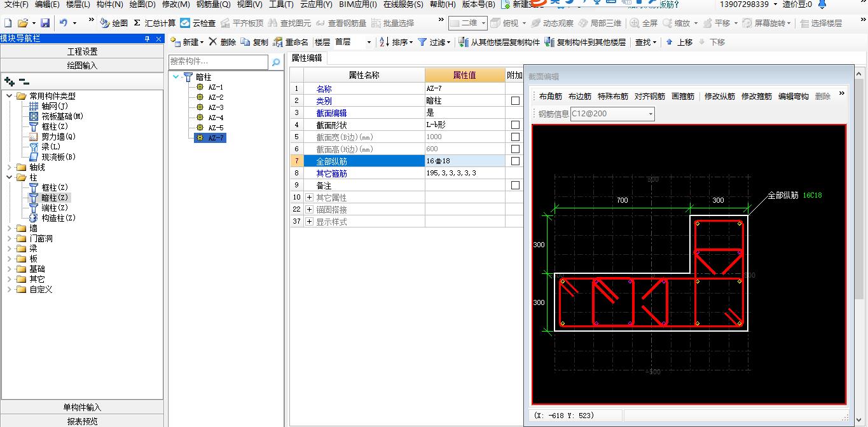Open the 文件(F) menu
The width and height of the screenshot is (868, 427).
[x=16, y=4]
